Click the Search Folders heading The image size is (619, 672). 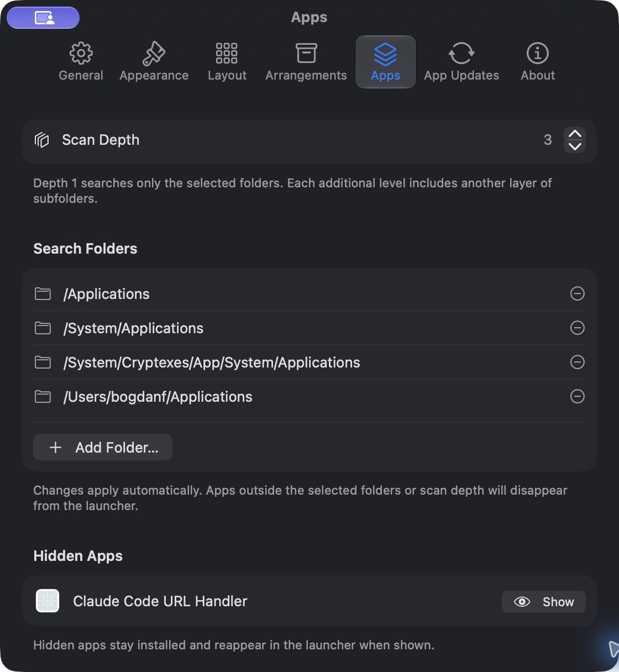coord(85,249)
